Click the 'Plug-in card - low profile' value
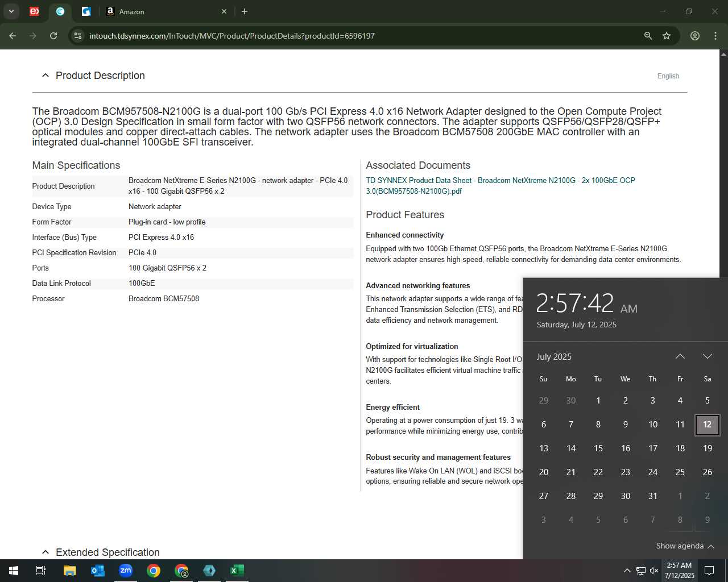 pyautogui.click(x=167, y=222)
